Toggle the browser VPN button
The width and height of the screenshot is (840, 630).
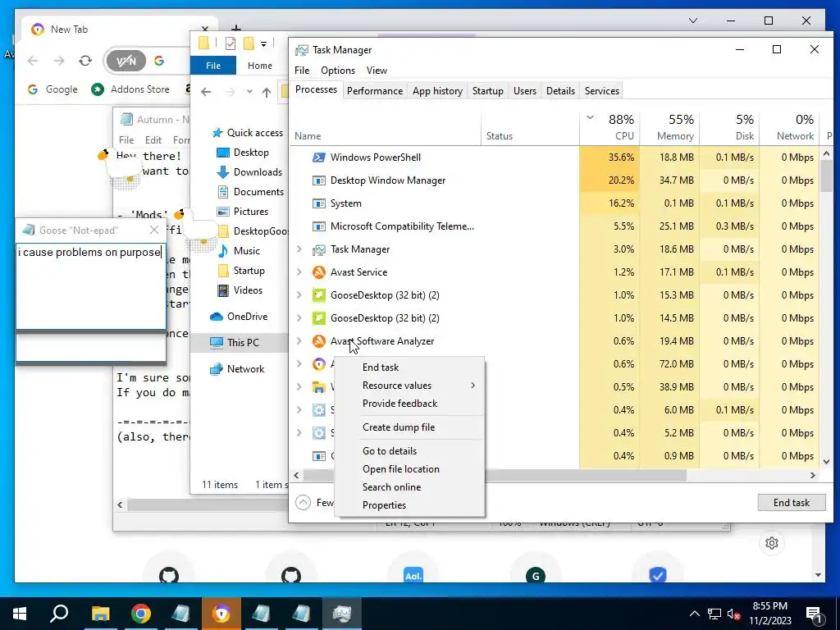126,61
